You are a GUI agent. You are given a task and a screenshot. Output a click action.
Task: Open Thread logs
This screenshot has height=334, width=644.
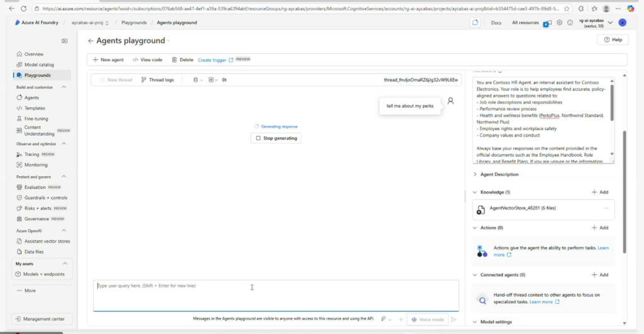pyautogui.click(x=157, y=80)
